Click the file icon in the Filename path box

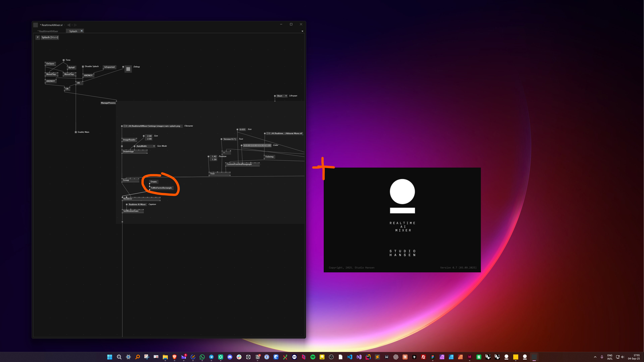(125, 126)
